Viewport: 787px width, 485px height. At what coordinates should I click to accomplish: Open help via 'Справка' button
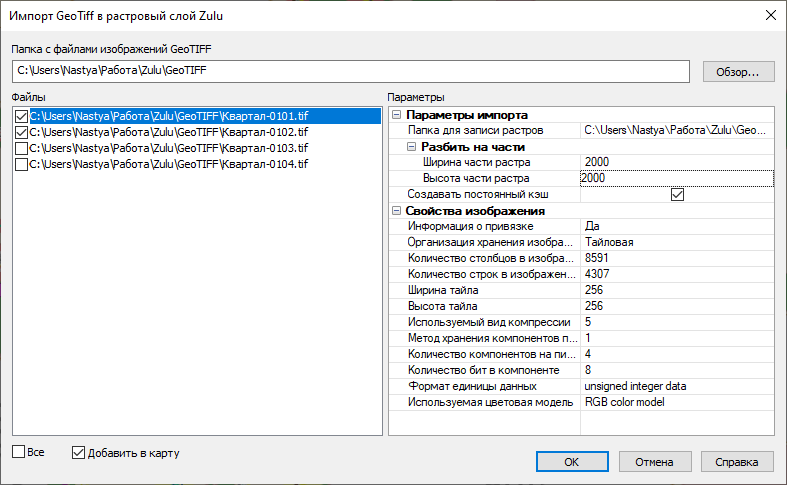click(737, 461)
